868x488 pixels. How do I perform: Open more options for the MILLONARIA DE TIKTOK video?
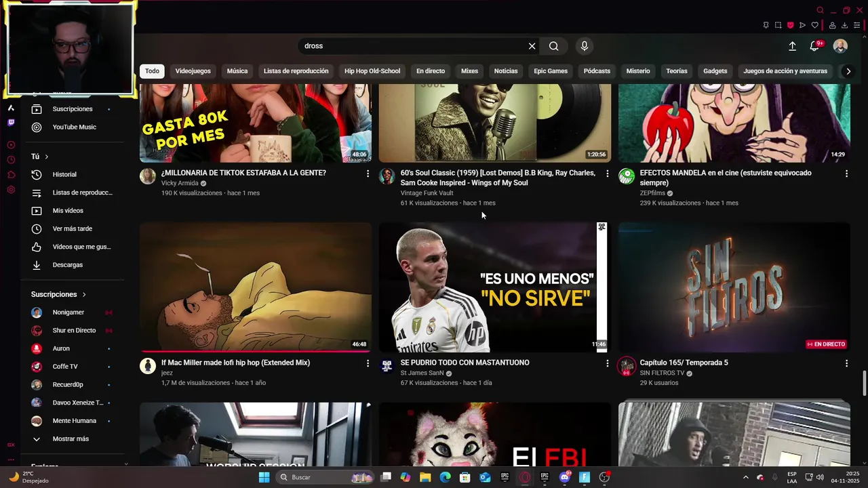pyautogui.click(x=368, y=174)
